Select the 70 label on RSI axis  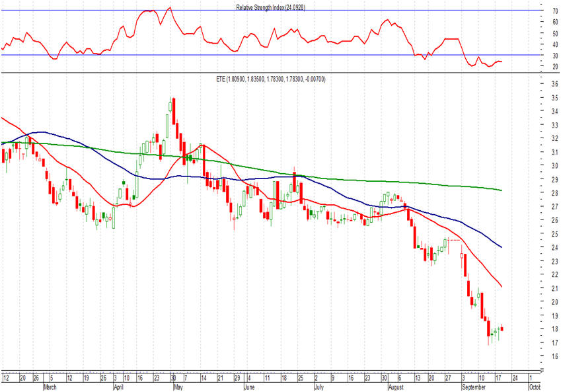click(555, 11)
